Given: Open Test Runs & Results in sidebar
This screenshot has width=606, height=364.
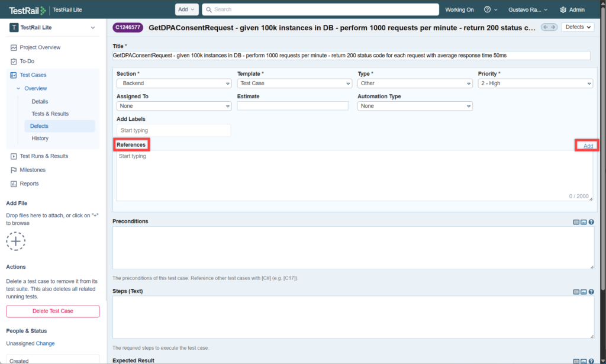Looking at the screenshot, I should (x=44, y=156).
